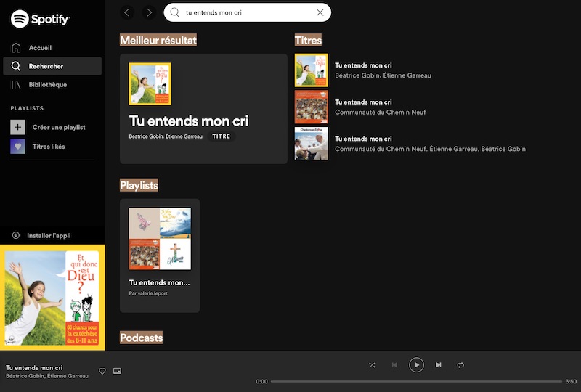
Task: Click second track cover Communauté du Chemin Neuf
Action: tap(312, 107)
